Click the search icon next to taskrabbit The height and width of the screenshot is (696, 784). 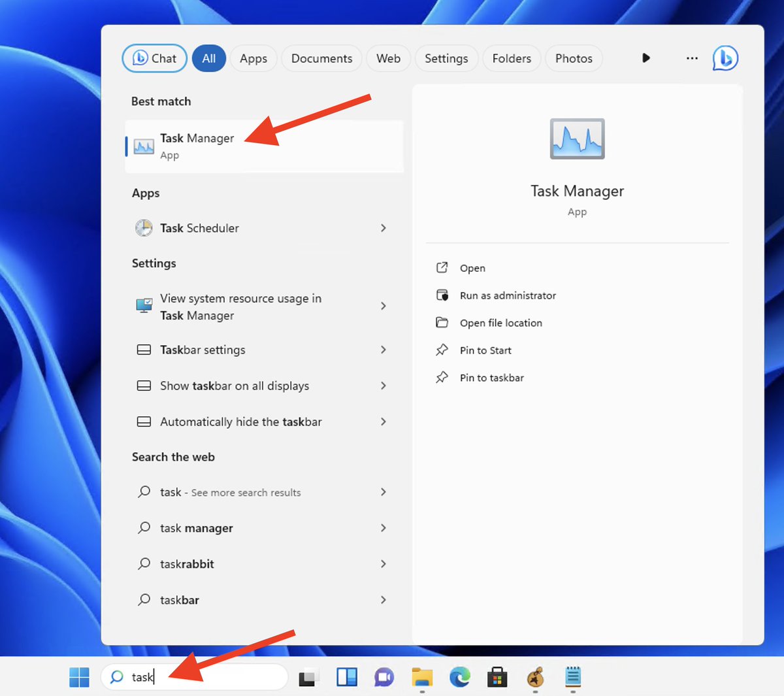click(x=144, y=563)
